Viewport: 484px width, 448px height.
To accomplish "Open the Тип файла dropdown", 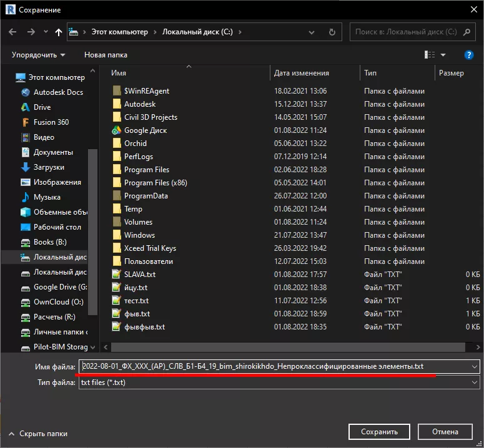I will pyautogui.click(x=475, y=382).
